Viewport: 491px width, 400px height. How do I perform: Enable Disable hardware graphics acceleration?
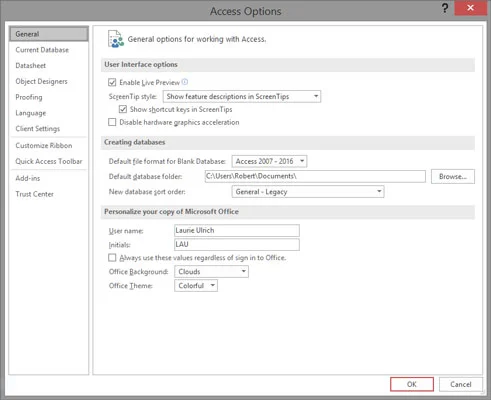point(112,122)
